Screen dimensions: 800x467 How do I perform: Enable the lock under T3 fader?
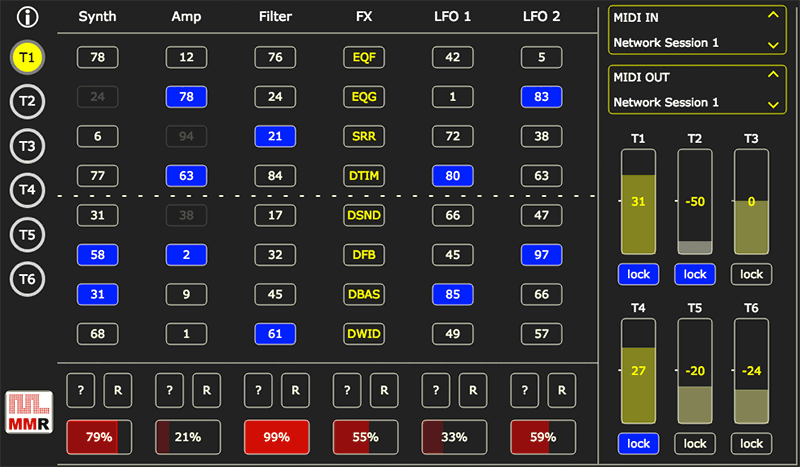751,274
